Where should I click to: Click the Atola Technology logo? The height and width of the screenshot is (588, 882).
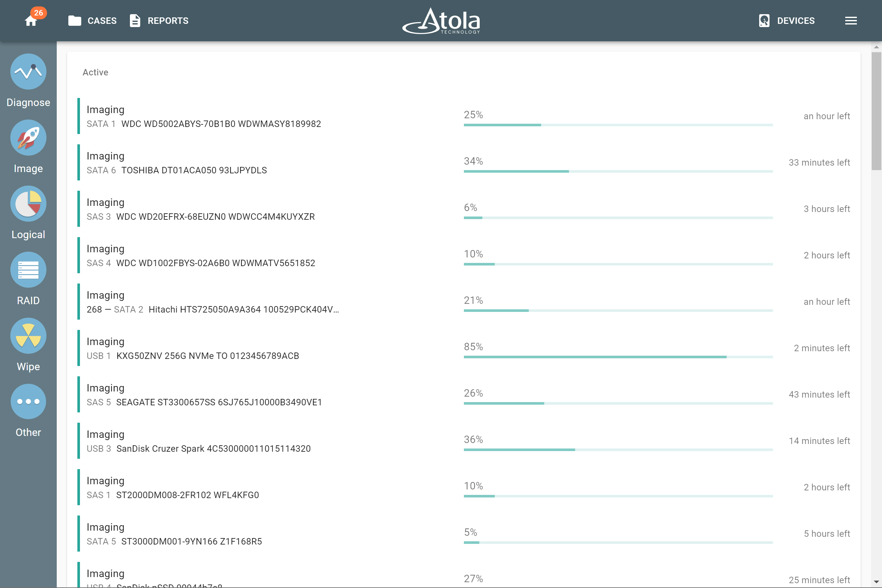tap(441, 21)
